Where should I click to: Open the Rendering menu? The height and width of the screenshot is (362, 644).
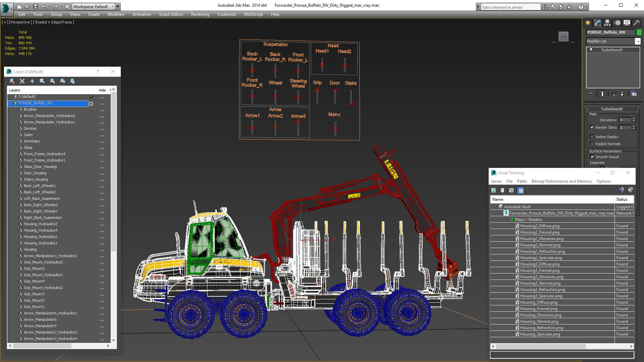pyautogui.click(x=200, y=14)
